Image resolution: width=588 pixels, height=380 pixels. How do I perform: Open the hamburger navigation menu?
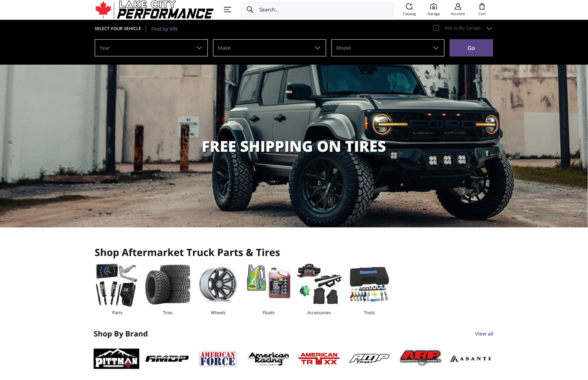pos(227,9)
